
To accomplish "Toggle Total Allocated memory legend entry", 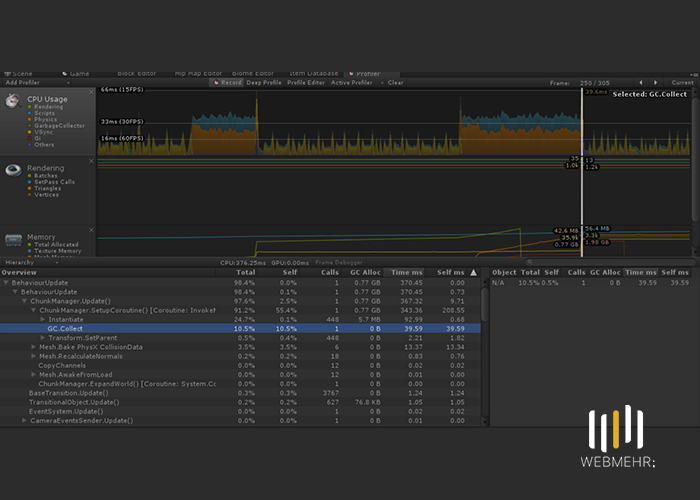I will click(x=29, y=245).
